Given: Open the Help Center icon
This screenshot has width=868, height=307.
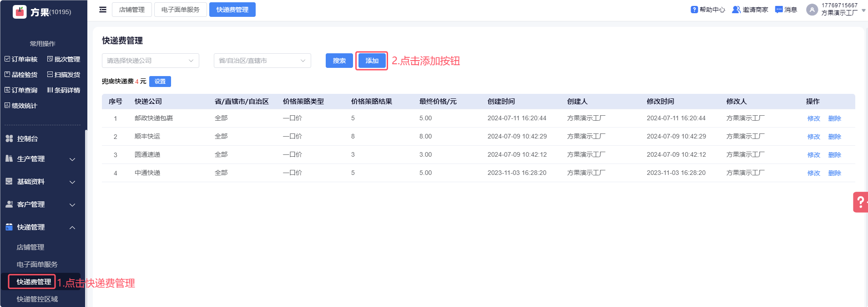Looking at the screenshot, I should coord(694,10).
